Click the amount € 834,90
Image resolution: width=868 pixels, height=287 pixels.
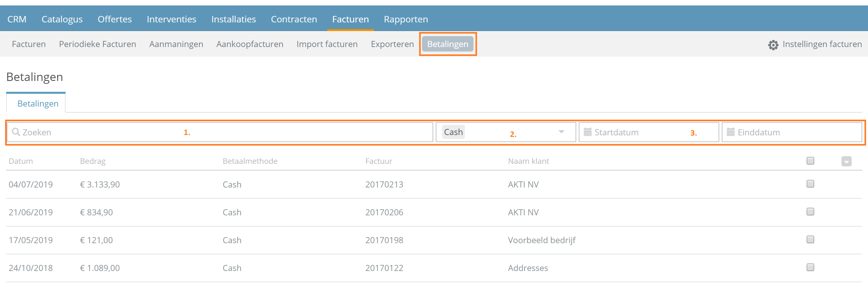point(96,212)
